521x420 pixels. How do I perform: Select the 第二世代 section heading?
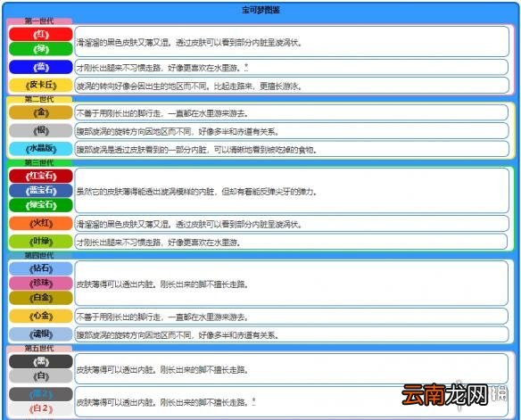point(39,99)
